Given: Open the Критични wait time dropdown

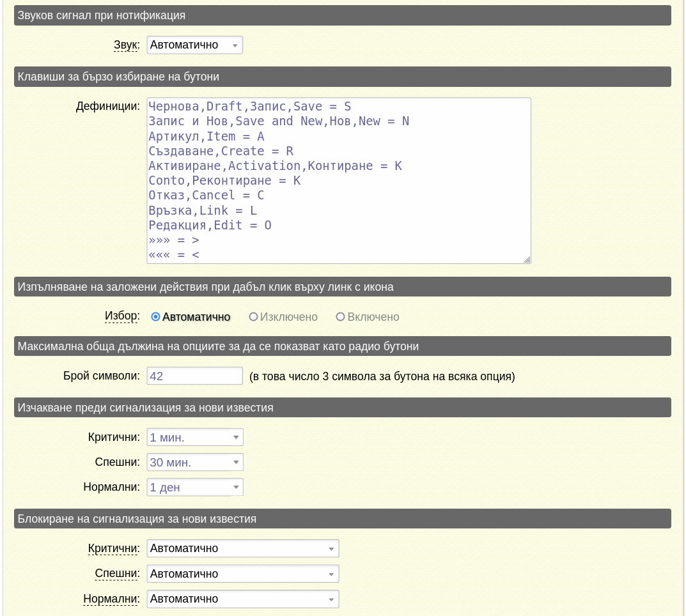Looking at the screenshot, I should 195,437.
